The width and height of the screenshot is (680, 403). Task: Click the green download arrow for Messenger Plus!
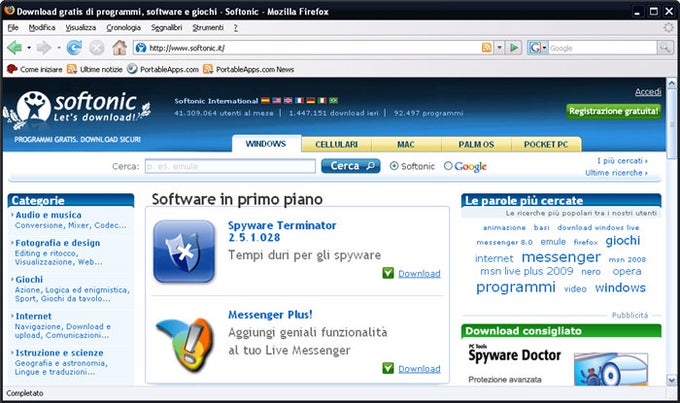(388, 368)
